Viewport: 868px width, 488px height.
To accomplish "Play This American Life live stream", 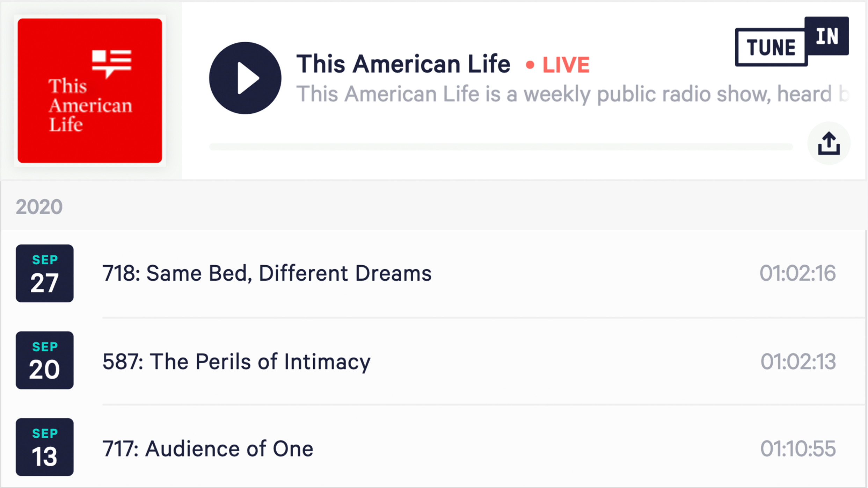I will coord(245,78).
